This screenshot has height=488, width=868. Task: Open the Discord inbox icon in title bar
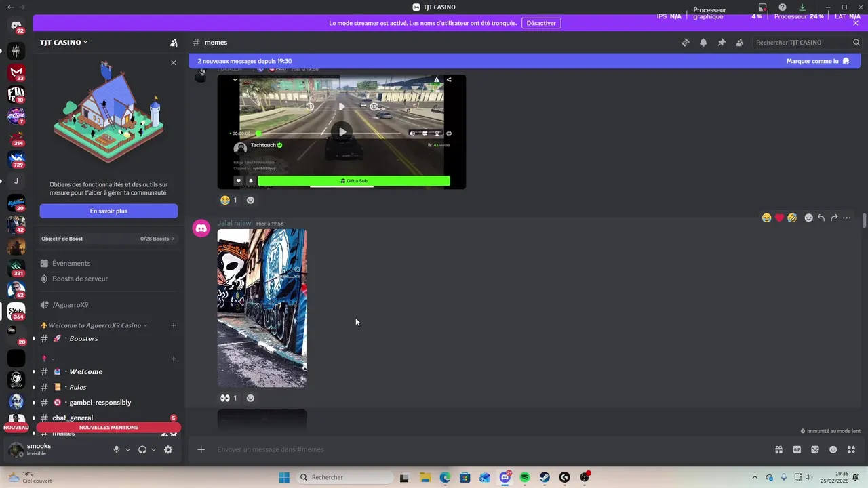point(763,7)
